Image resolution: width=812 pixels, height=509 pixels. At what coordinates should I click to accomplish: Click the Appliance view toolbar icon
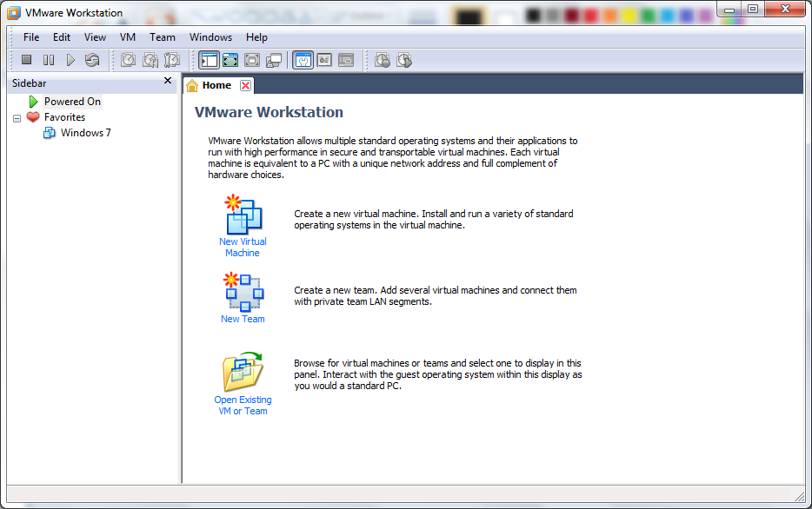(x=324, y=61)
